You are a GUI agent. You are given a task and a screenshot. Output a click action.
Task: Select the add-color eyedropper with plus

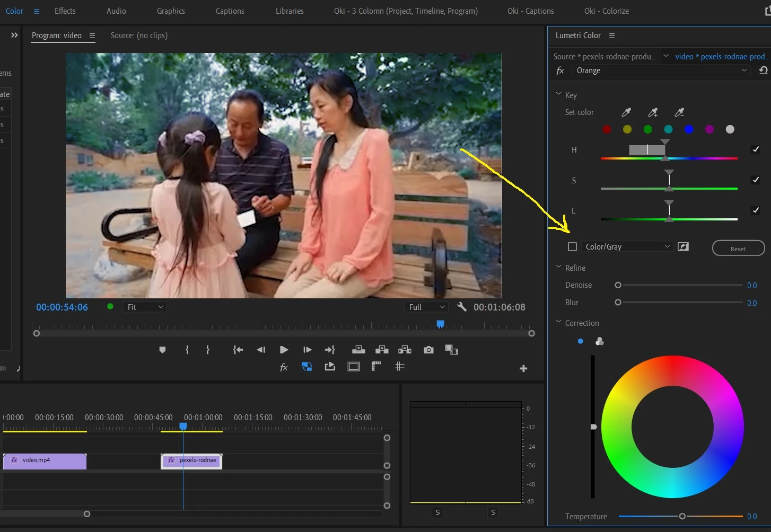(653, 112)
